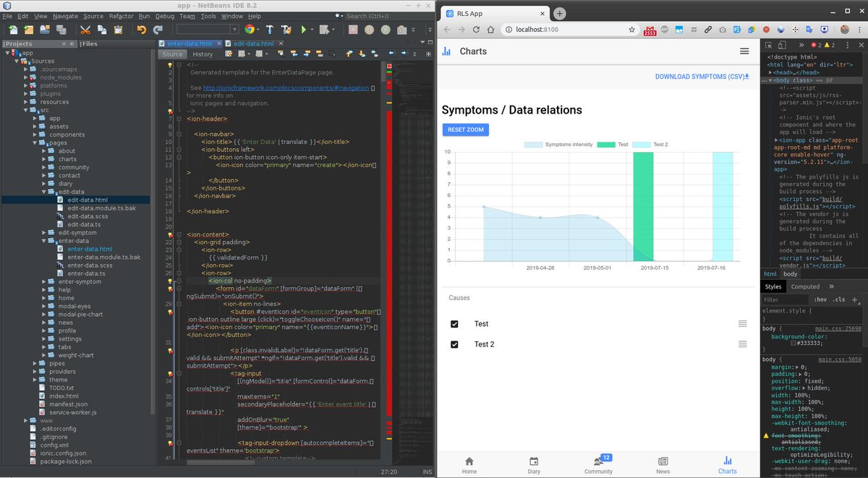Select enter-data.ts file in Projects tree
Screen dimensions: 868x478
point(87,273)
